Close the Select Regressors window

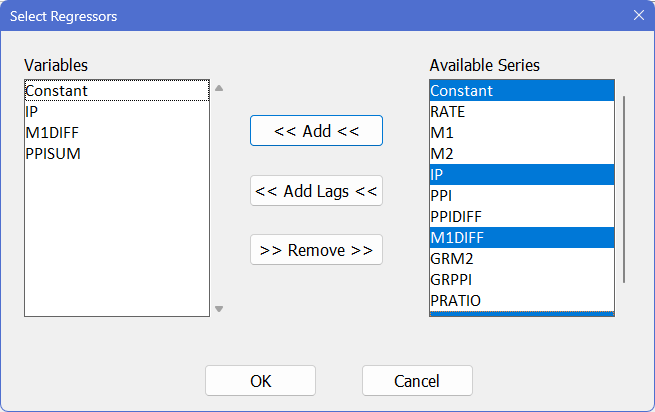(x=638, y=15)
